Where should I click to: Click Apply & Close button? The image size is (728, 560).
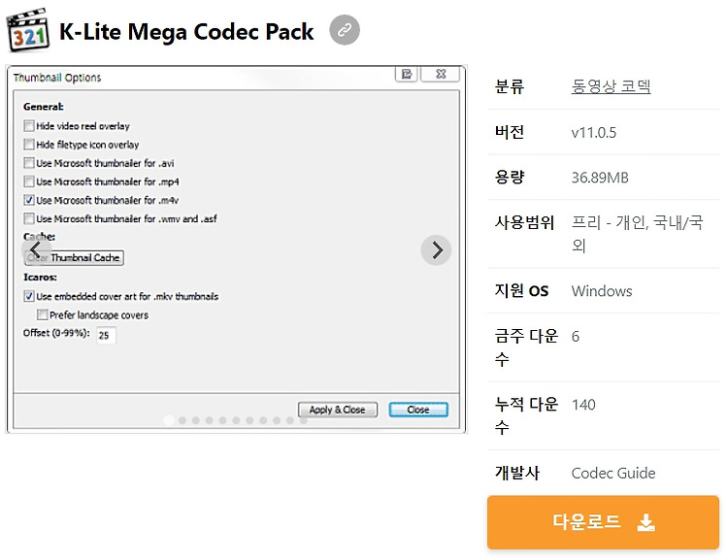(338, 410)
